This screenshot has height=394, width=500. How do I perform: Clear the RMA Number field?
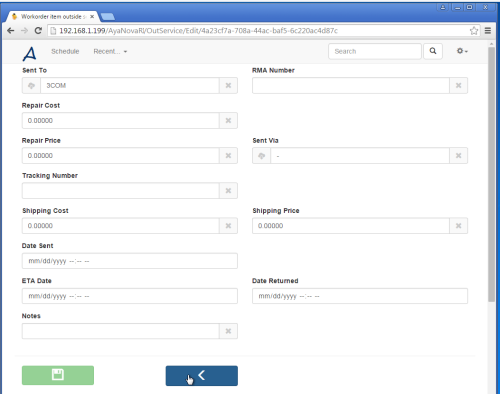click(x=459, y=86)
